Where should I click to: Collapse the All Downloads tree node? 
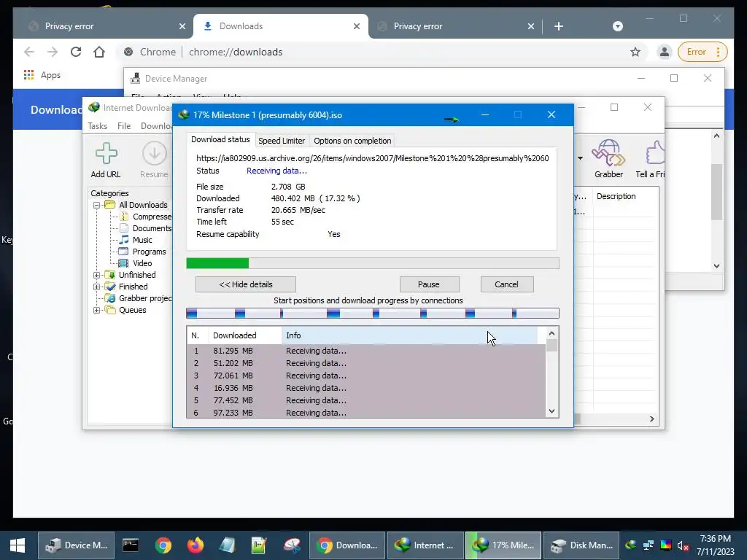pyautogui.click(x=97, y=205)
